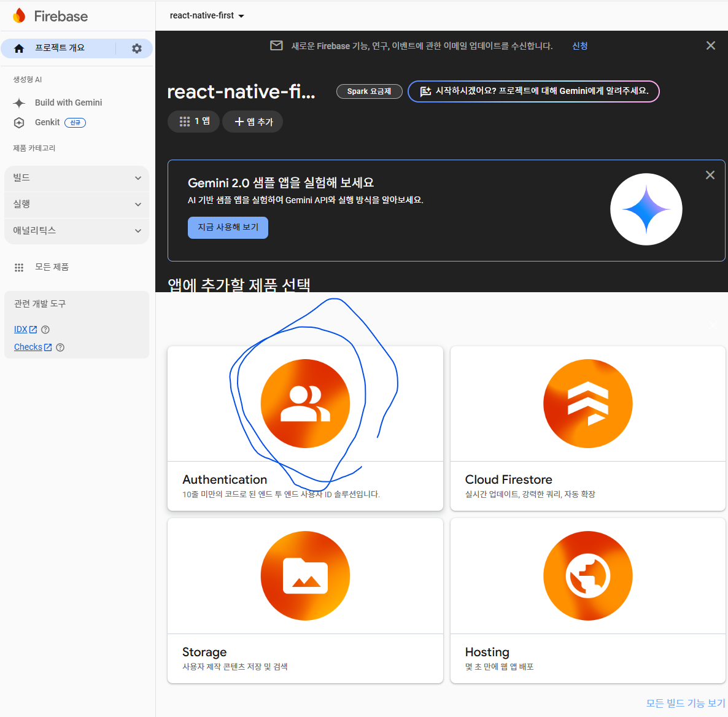This screenshot has height=717, width=728.
Task: Click the grid icon beside 모든 제품
Action: (x=19, y=268)
